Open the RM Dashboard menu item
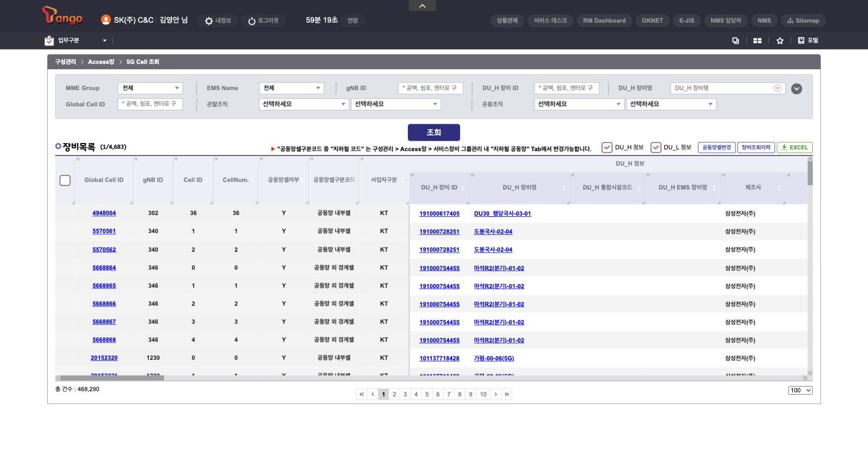The height and width of the screenshot is (472, 868). (604, 20)
